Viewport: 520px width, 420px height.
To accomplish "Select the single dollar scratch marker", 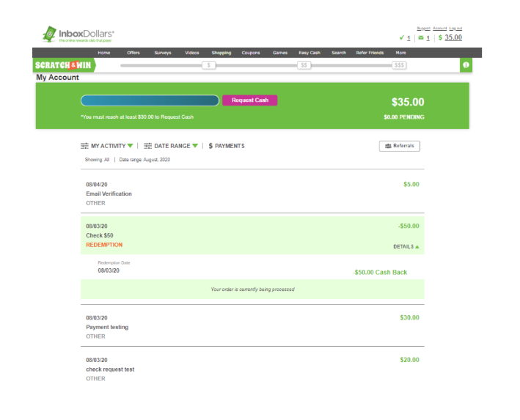I will (x=208, y=65).
